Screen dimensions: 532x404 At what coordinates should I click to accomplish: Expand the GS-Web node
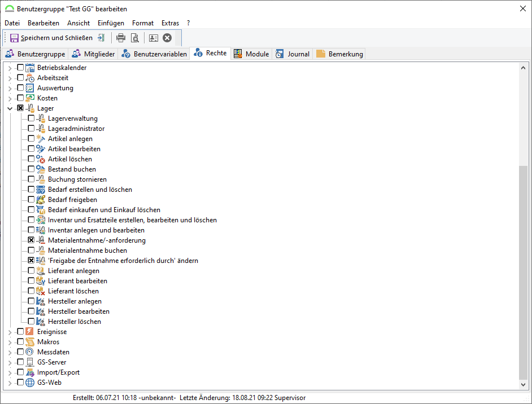(10, 383)
